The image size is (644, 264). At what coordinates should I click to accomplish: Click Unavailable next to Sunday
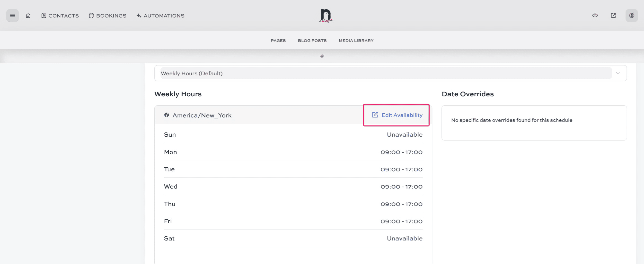pyautogui.click(x=404, y=134)
